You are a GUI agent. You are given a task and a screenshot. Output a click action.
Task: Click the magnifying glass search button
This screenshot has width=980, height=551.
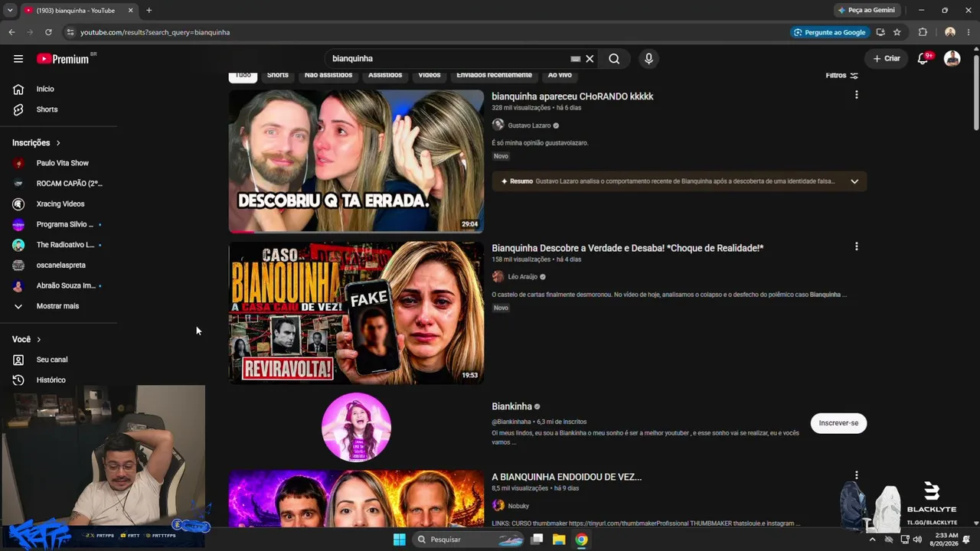(614, 59)
